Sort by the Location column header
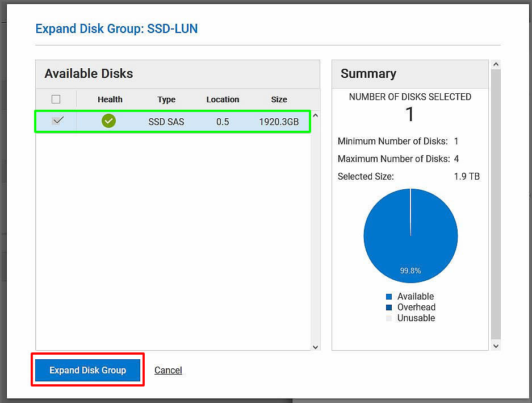 pos(223,99)
